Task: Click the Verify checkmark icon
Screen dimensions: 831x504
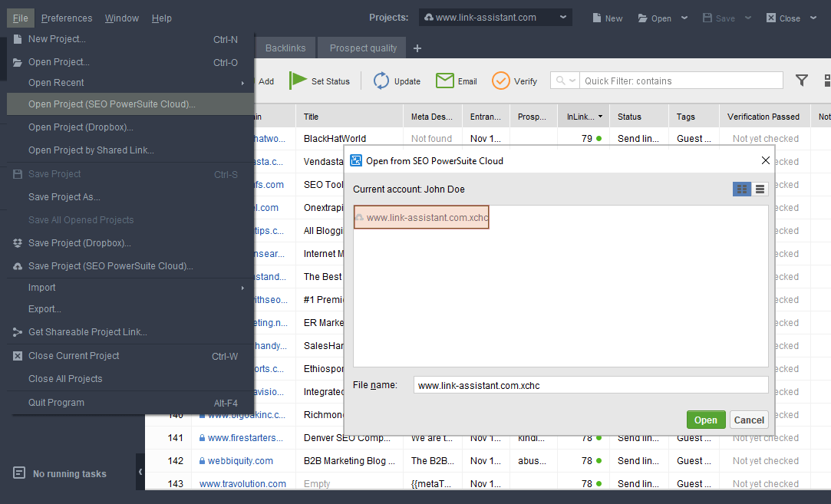Action: (x=501, y=81)
